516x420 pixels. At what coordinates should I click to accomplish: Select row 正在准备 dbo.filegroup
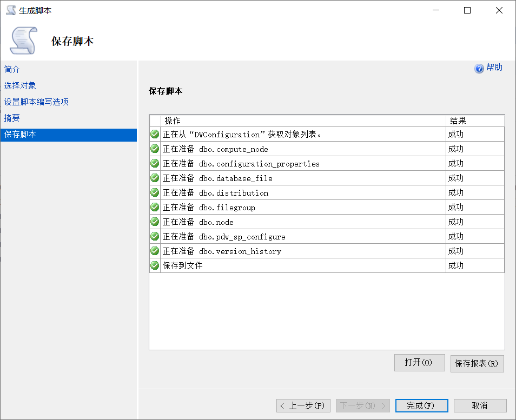[327, 207]
